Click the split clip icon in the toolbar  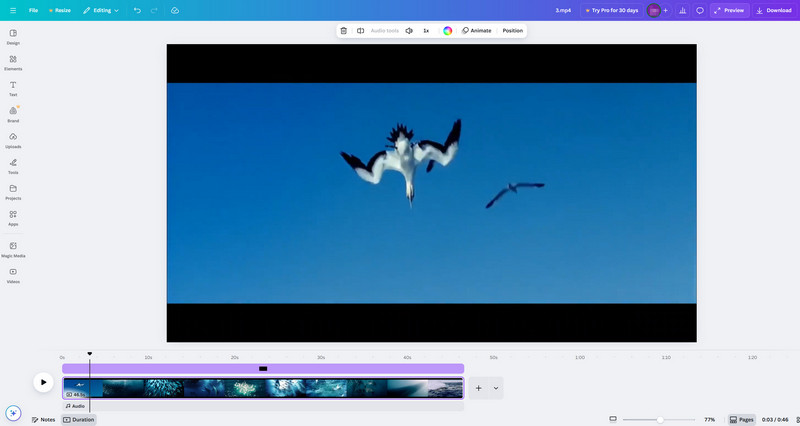pyautogui.click(x=361, y=31)
